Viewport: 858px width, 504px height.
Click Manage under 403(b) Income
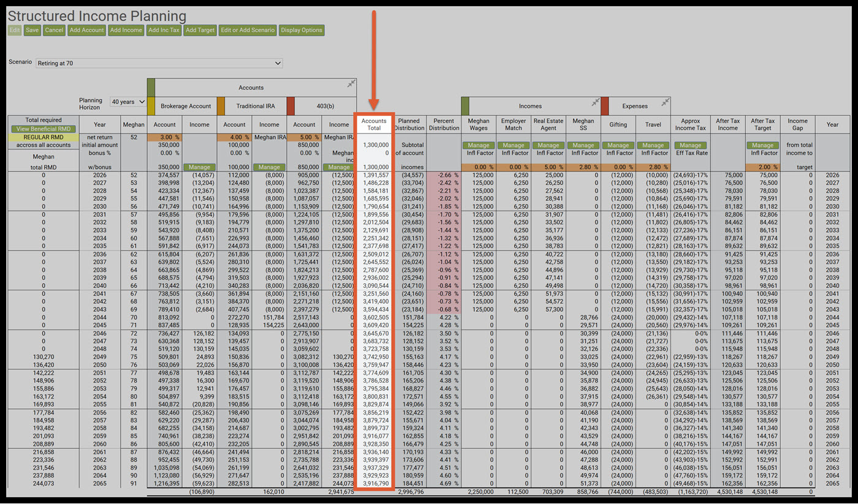(339, 167)
